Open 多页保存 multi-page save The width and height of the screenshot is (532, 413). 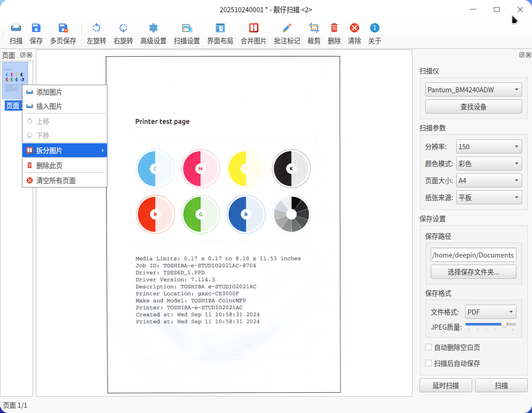click(x=63, y=34)
